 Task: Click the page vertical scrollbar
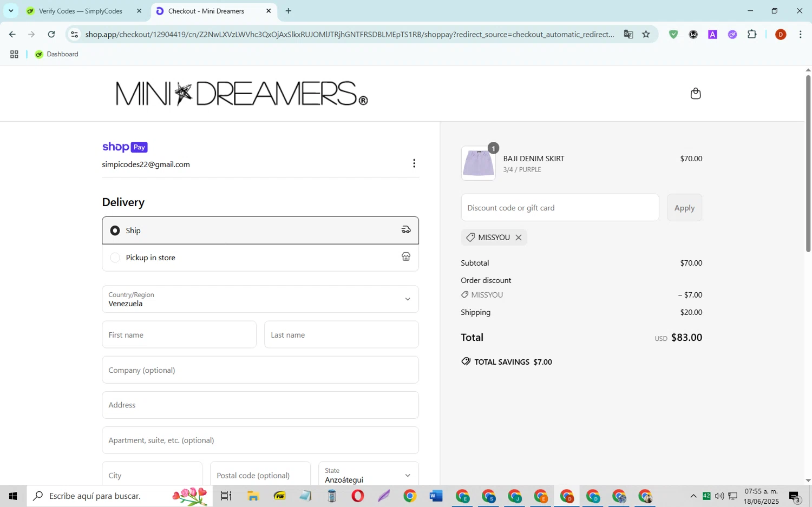808,163
